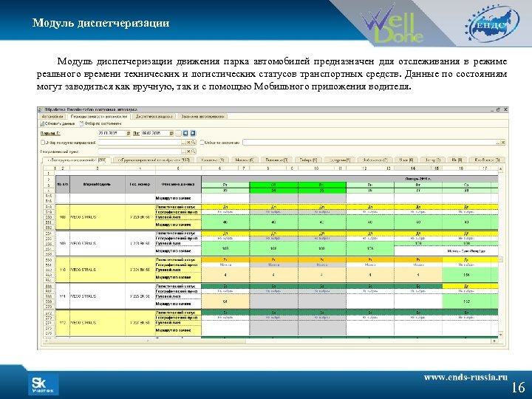Image resolution: width=532 pixels, height=399 pixels.
Task: Click the Обновить данные button label
Action: (x=60, y=124)
